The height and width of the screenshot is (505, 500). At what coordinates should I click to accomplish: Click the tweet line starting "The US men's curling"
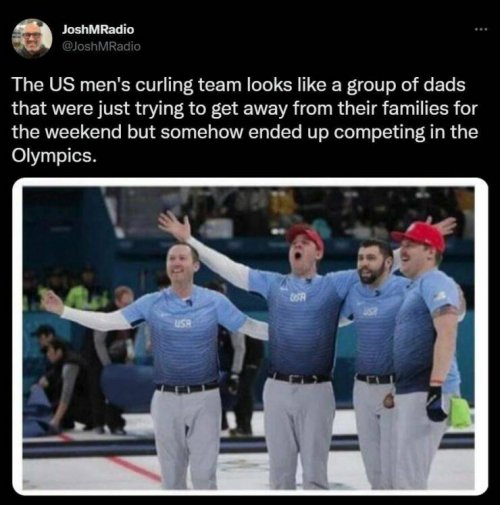[239, 85]
